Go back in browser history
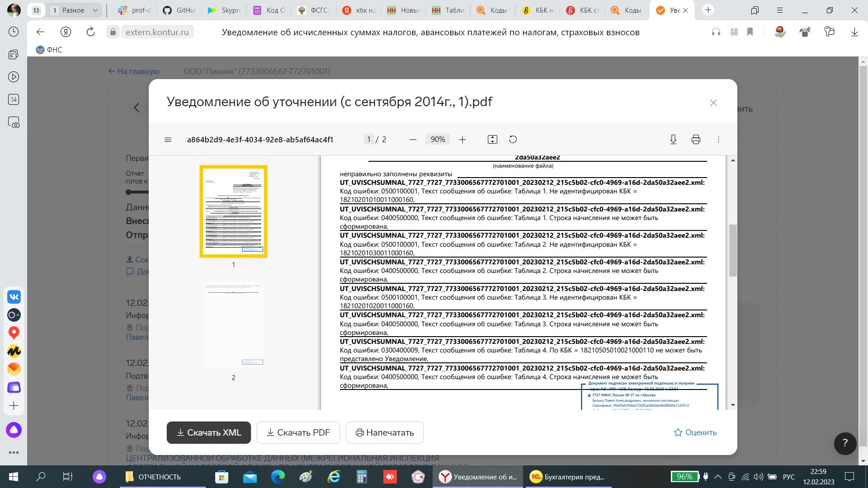The width and height of the screenshot is (868, 488). [40, 32]
